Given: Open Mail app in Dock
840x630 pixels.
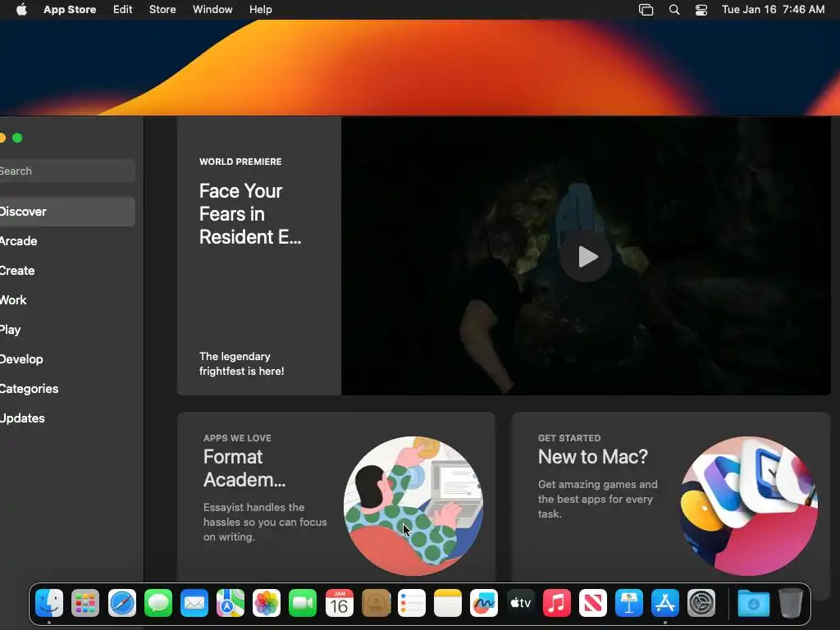Looking at the screenshot, I should 194,603.
